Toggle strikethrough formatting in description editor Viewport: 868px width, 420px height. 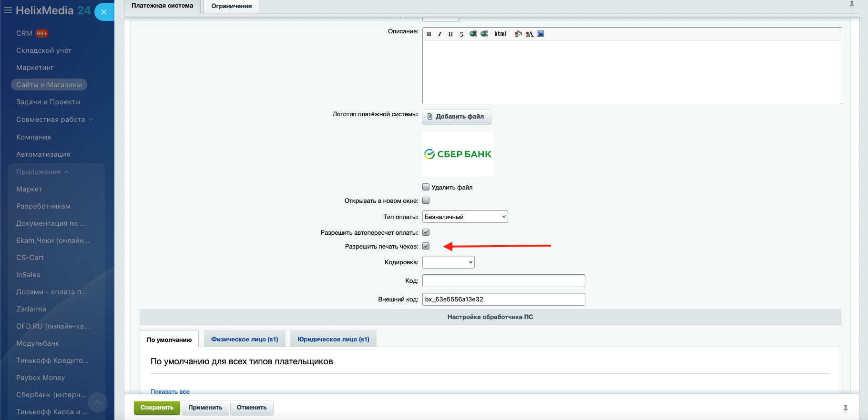click(461, 34)
